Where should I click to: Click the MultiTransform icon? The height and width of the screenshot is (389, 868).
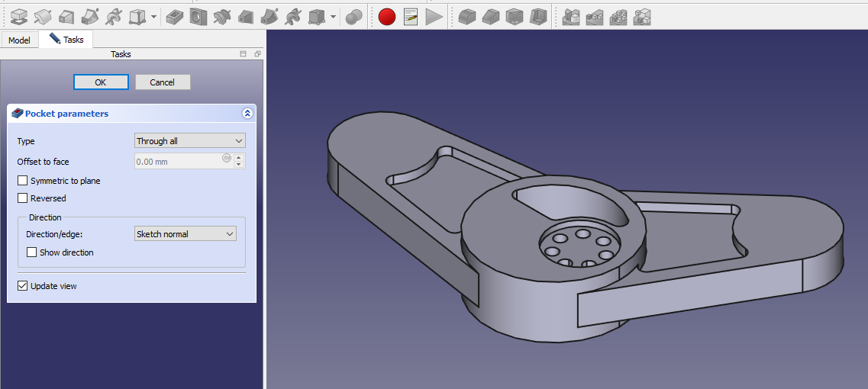pos(643,16)
